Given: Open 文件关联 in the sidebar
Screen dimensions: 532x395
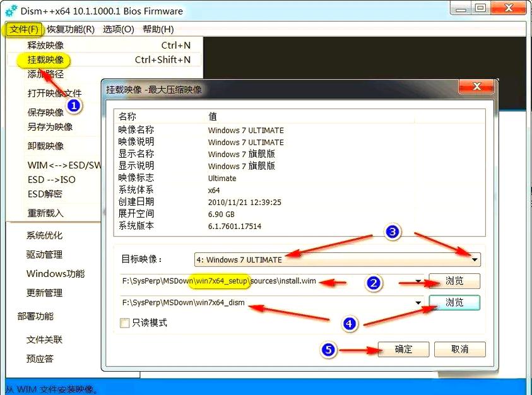Looking at the screenshot, I should 44,339.
